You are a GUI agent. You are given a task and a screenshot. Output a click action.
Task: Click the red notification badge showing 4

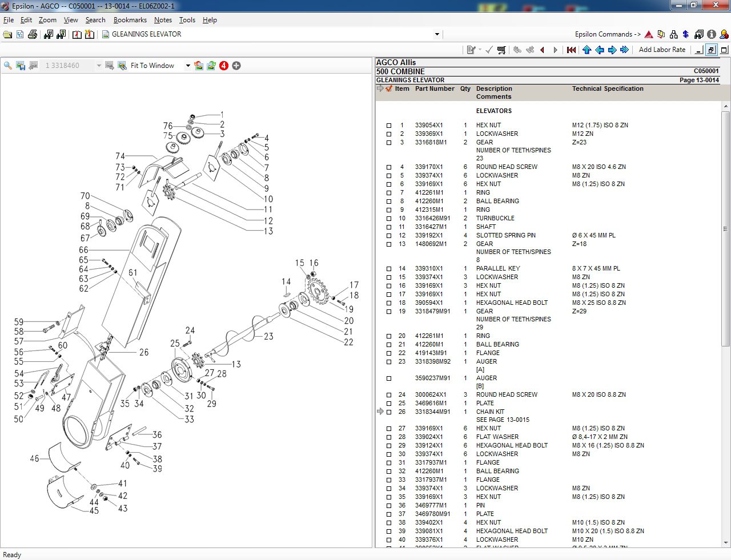click(223, 65)
